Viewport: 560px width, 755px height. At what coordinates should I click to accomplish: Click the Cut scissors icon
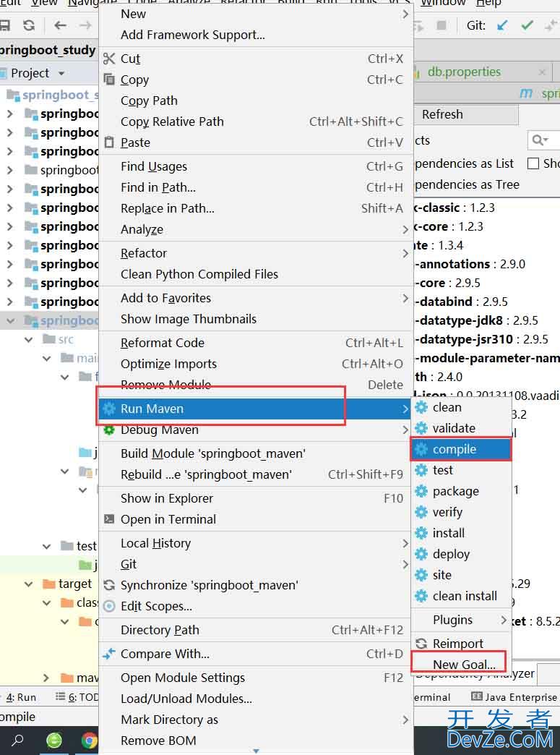(109, 59)
